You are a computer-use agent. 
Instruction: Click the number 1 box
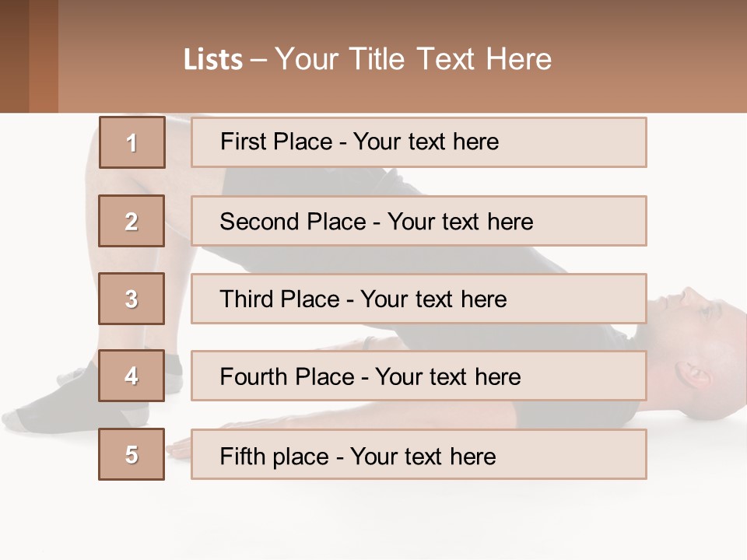132,142
